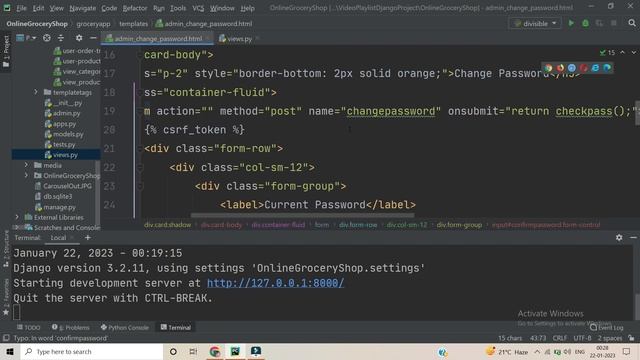
Task: Open PyCharm from the taskbar
Action: 235,351
